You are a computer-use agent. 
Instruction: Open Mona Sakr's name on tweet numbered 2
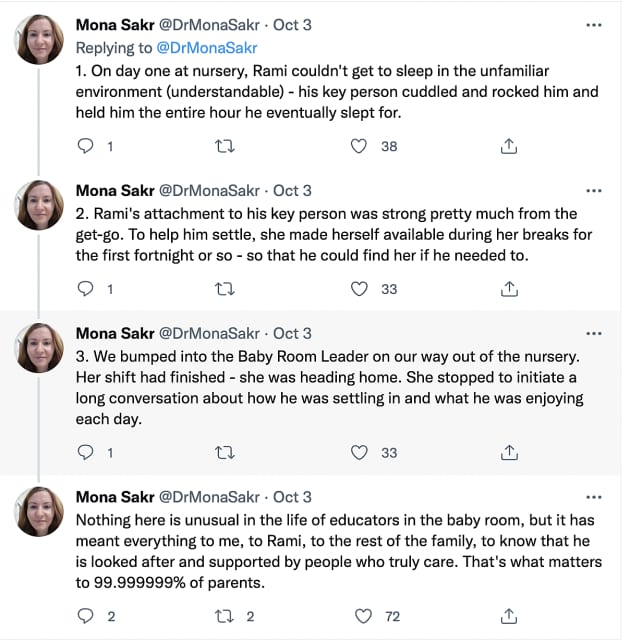115,190
